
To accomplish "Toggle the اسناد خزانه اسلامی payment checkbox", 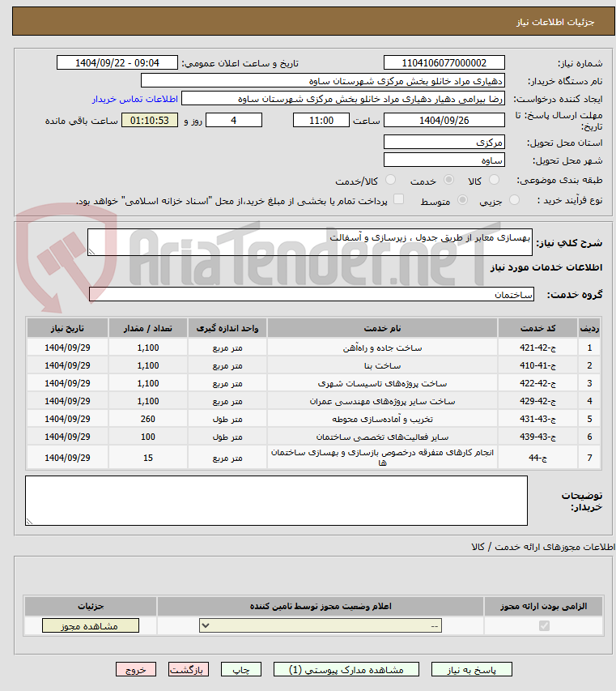I will coord(398,199).
